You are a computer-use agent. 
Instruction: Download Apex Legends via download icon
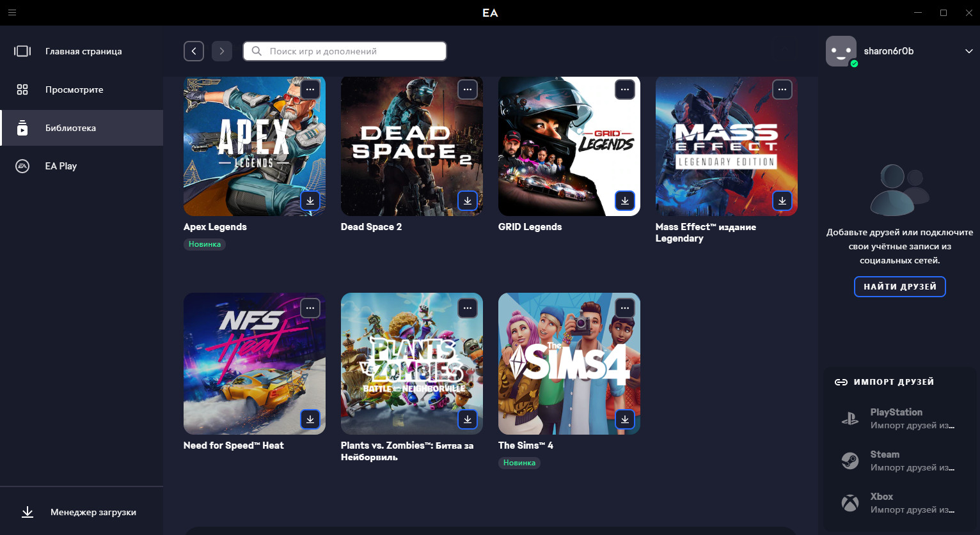click(x=310, y=201)
